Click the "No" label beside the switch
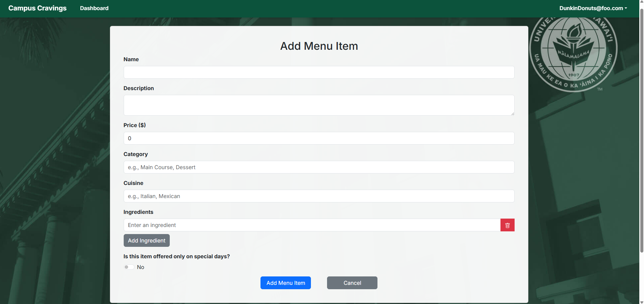644x304 pixels. tap(140, 267)
